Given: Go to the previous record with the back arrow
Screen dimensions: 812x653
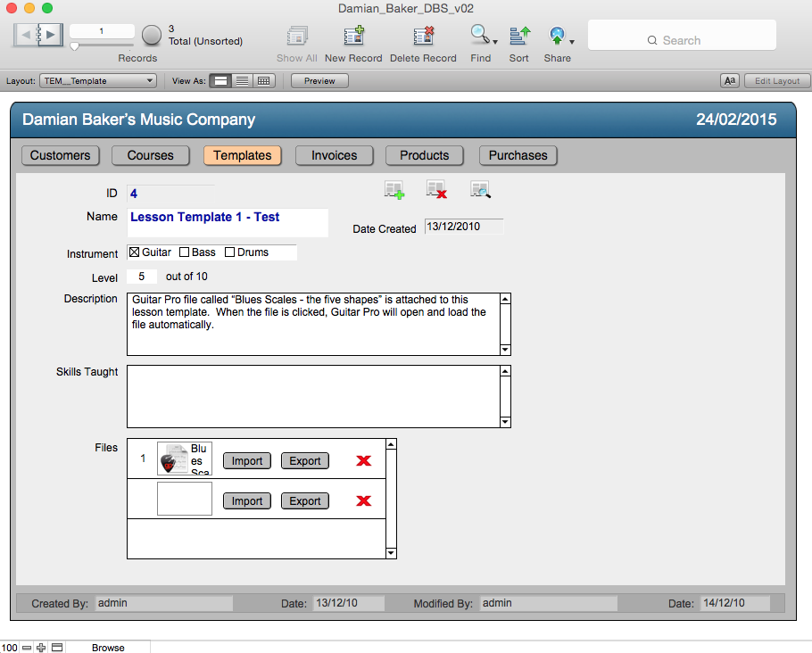Looking at the screenshot, I should click(25, 35).
